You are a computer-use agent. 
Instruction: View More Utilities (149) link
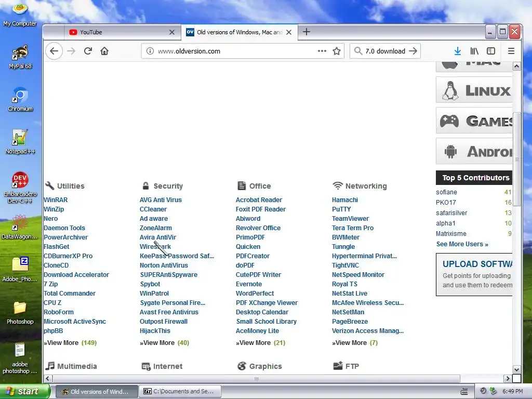70,343
